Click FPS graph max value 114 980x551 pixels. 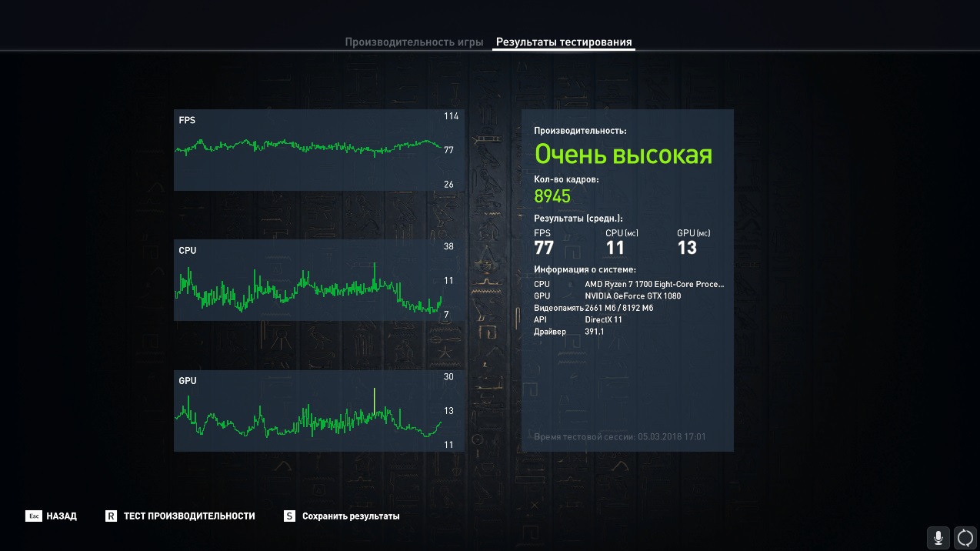click(x=451, y=116)
